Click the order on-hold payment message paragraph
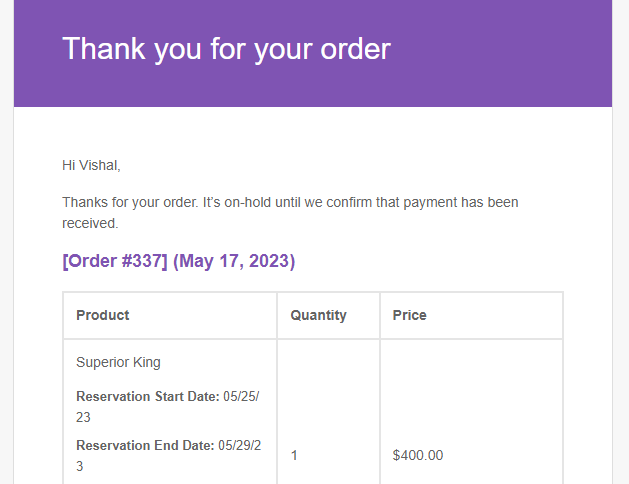 pos(290,213)
